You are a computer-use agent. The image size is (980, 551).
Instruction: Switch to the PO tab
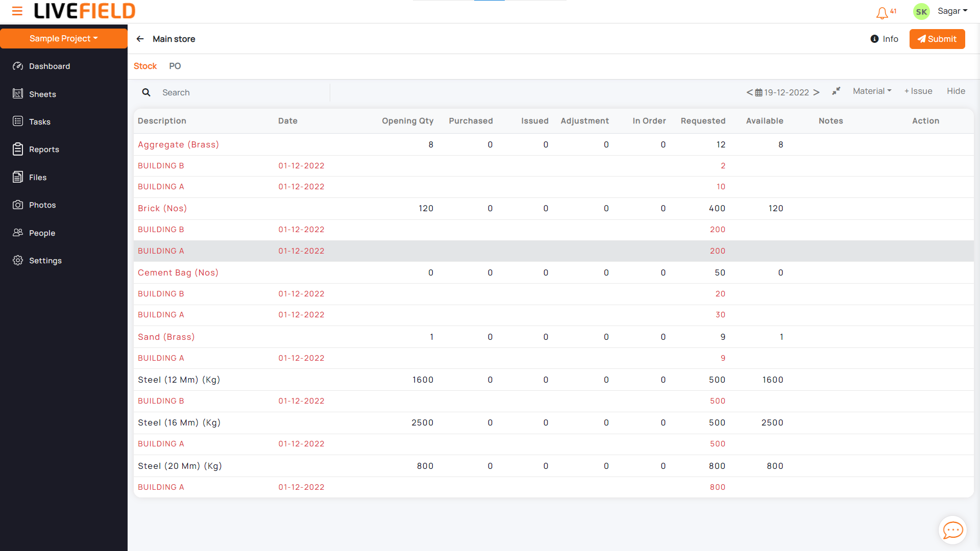tap(175, 66)
